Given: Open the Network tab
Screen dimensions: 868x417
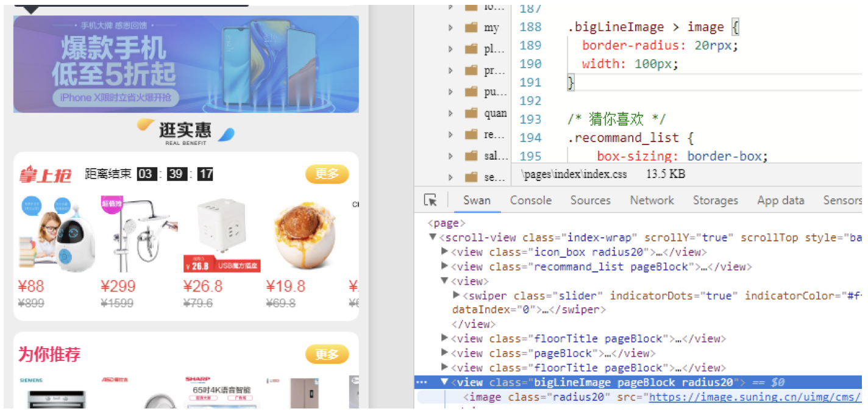Looking at the screenshot, I should [x=652, y=200].
